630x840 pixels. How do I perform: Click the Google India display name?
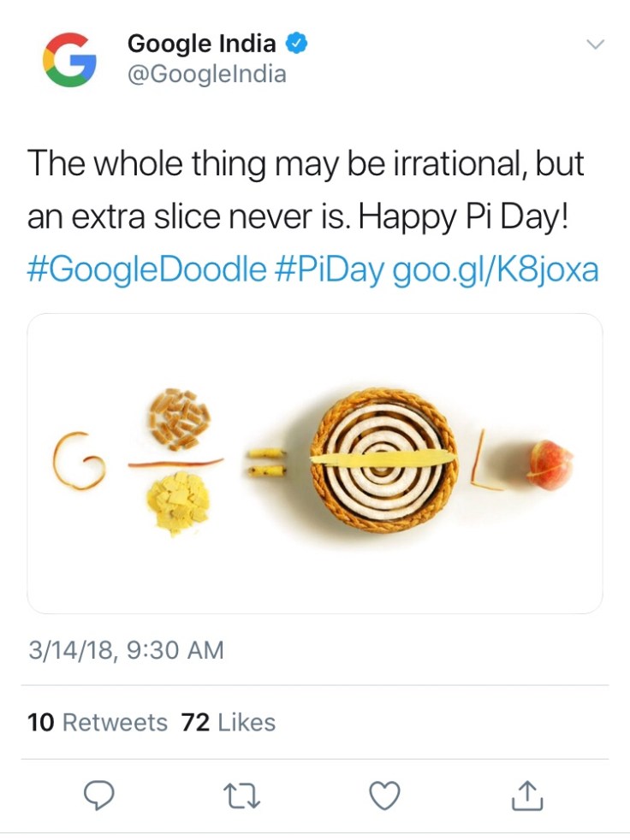point(202,43)
